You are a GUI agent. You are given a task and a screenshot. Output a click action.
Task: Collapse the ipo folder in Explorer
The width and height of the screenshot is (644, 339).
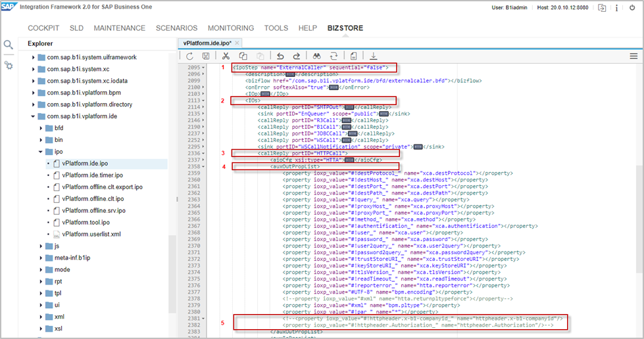point(41,152)
